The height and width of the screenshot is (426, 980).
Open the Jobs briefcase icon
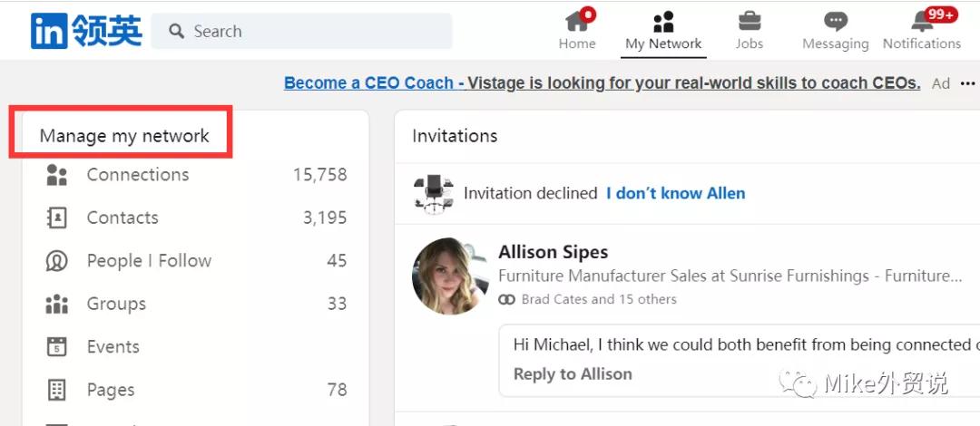[x=750, y=21]
